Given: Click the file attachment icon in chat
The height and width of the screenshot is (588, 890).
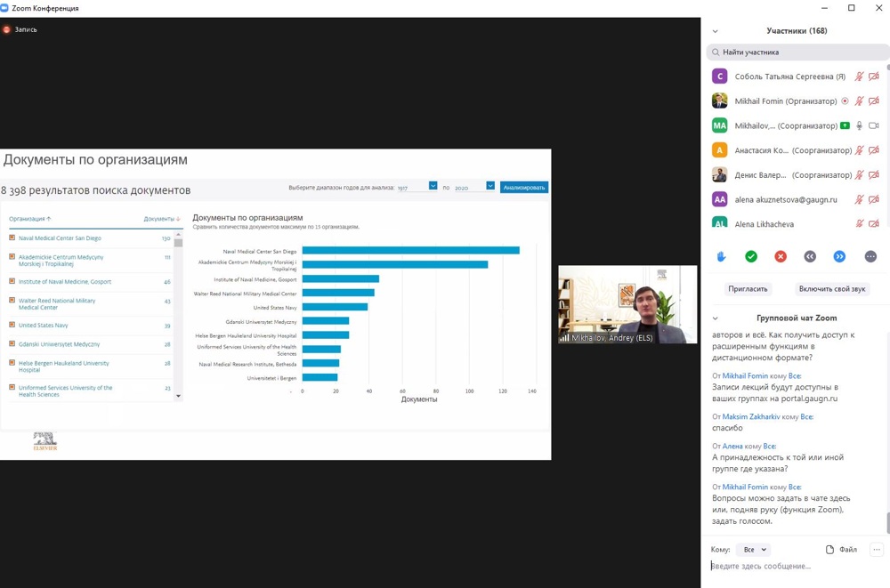Looking at the screenshot, I should (829, 550).
